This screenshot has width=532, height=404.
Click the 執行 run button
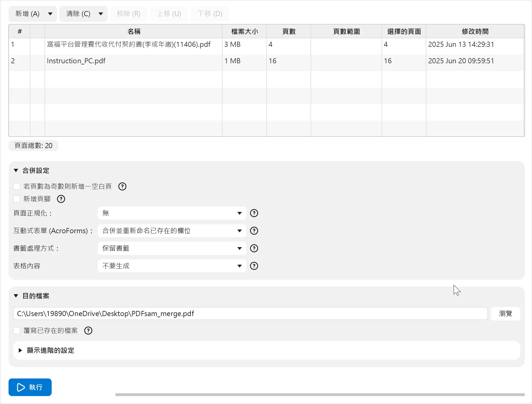pyautogui.click(x=30, y=387)
